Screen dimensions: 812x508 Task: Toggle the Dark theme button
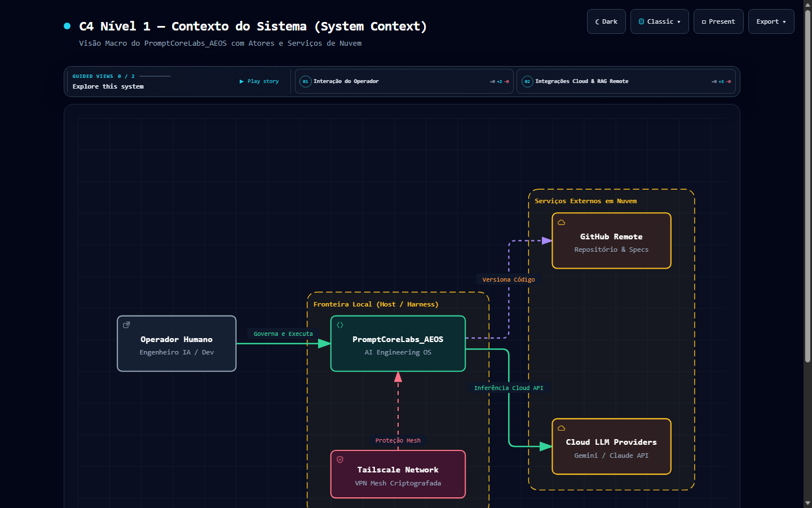pyautogui.click(x=606, y=21)
